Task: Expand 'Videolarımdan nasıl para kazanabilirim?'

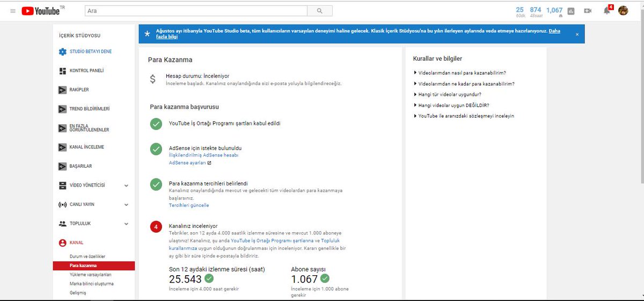Action: [x=460, y=73]
